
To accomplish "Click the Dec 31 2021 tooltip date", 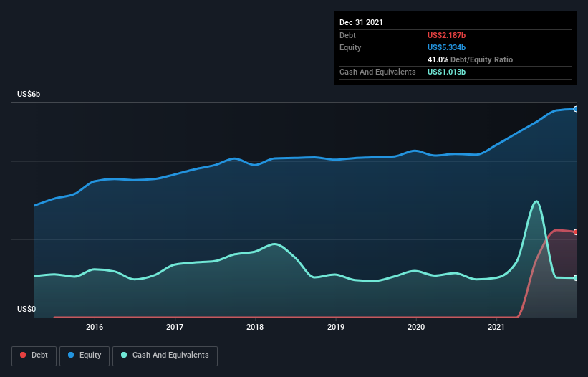I will [361, 22].
